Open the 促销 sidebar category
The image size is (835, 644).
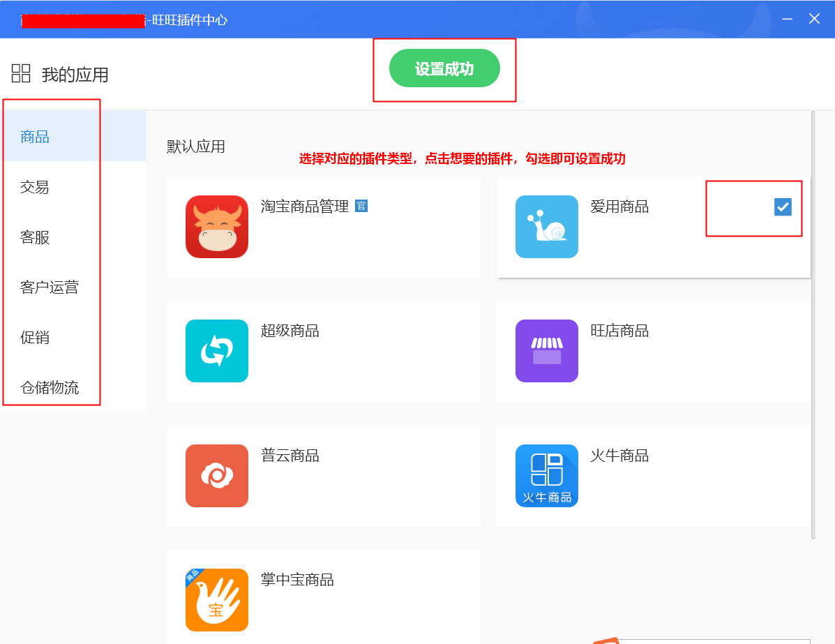click(35, 338)
